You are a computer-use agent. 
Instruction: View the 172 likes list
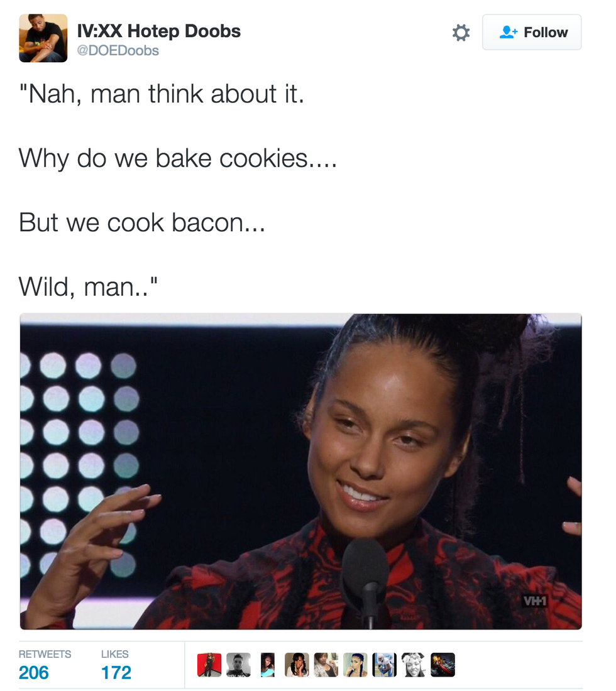tap(116, 665)
